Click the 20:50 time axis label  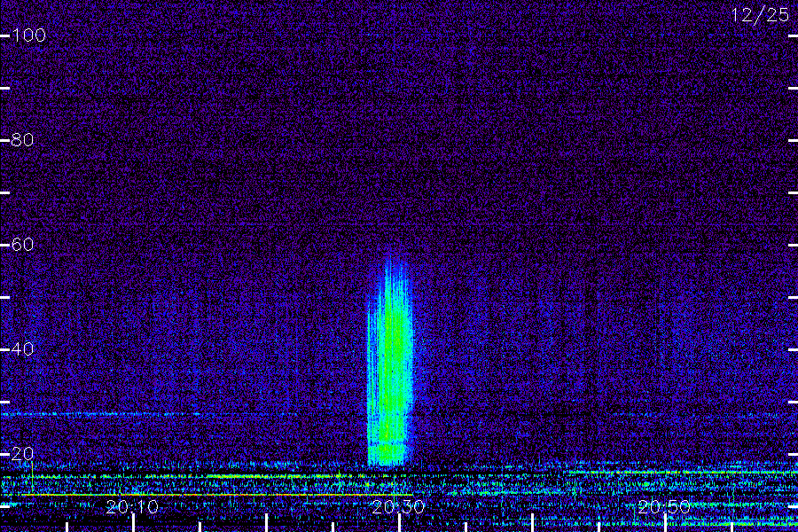pos(664,507)
